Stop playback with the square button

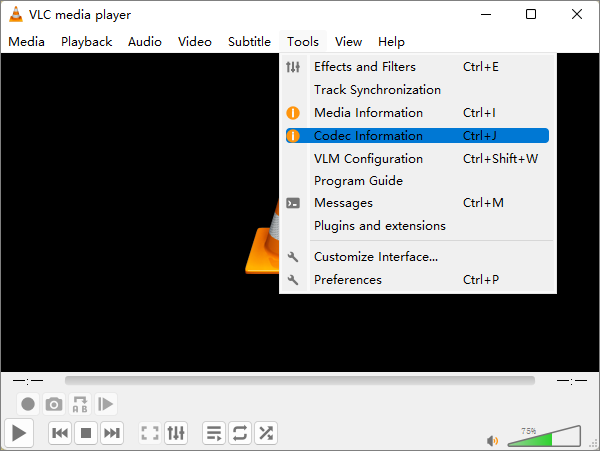coord(86,433)
